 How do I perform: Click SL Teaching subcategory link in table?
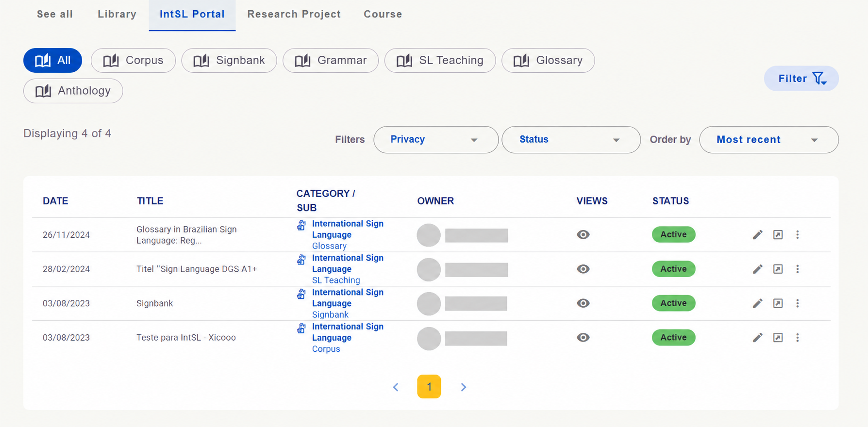336,280
